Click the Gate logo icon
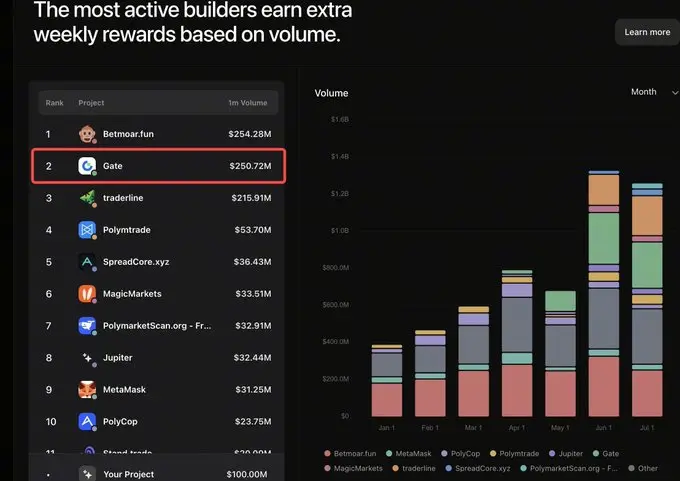680x481 pixels. coord(87,166)
